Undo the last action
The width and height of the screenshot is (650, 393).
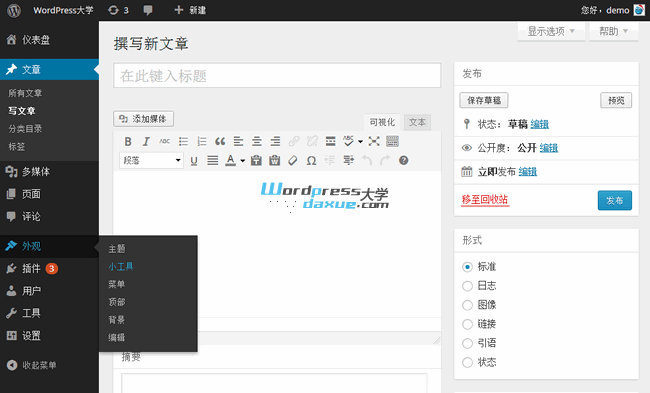click(366, 160)
